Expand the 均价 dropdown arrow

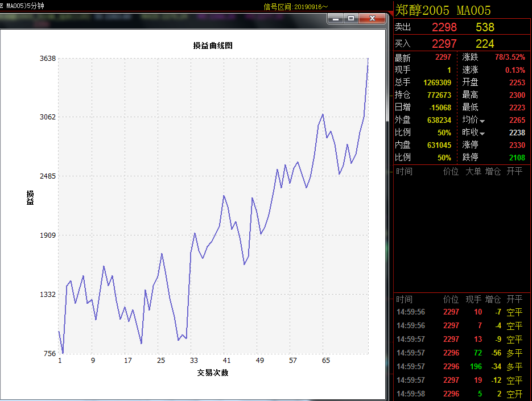click(x=482, y=121)
